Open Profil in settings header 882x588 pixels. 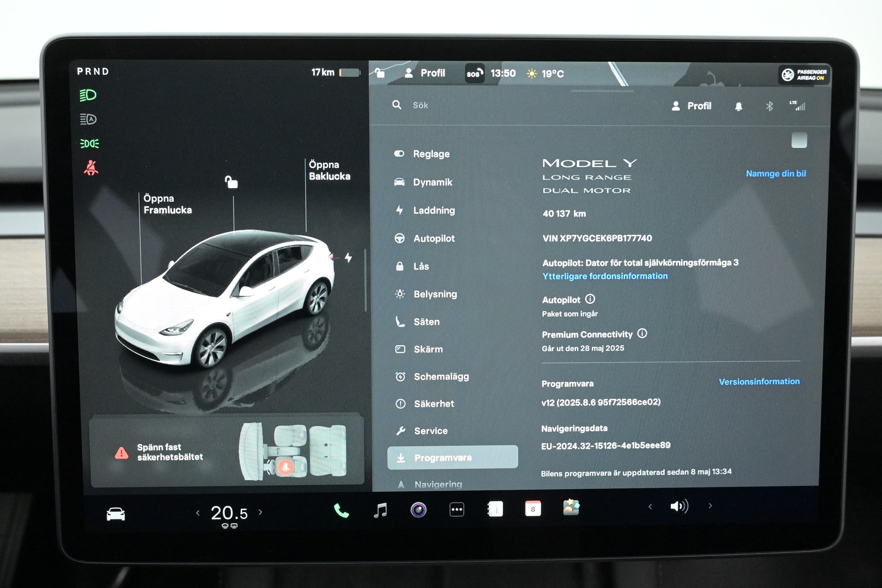coord(691,106)
